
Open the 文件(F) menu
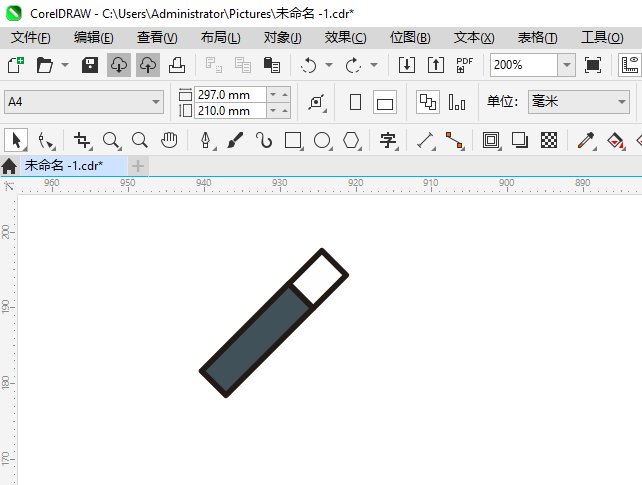(x=31, y=38)
